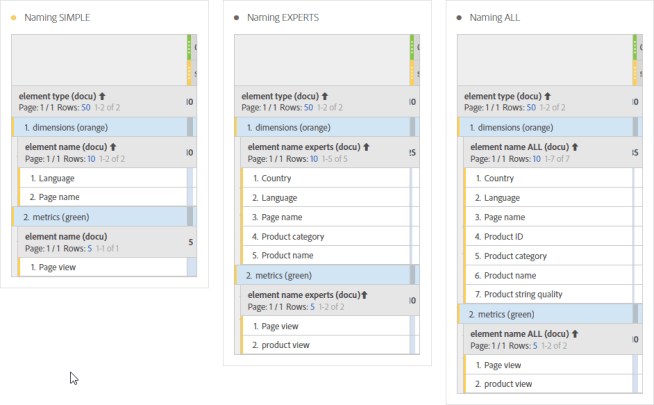654x405 pixels.
Task: Click sort arrow on first element name experts (docu) header
Action: point(365,147)
